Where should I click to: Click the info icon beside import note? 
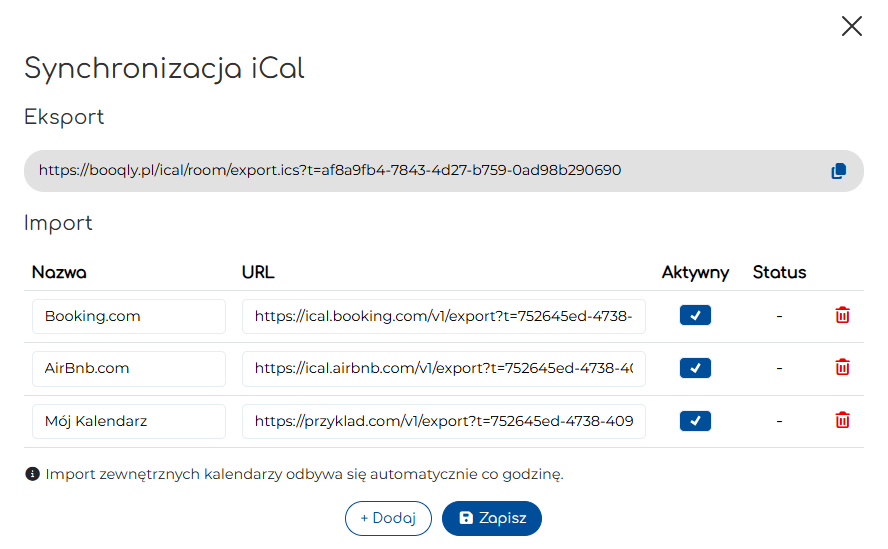[x=32, y=474]
